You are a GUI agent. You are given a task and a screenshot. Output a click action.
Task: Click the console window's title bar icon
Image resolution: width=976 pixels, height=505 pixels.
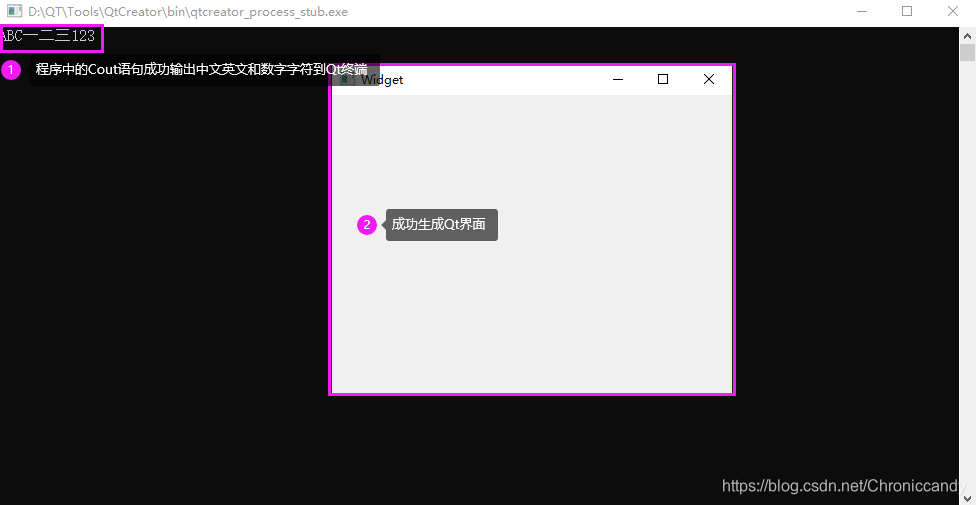coord(14,11)
